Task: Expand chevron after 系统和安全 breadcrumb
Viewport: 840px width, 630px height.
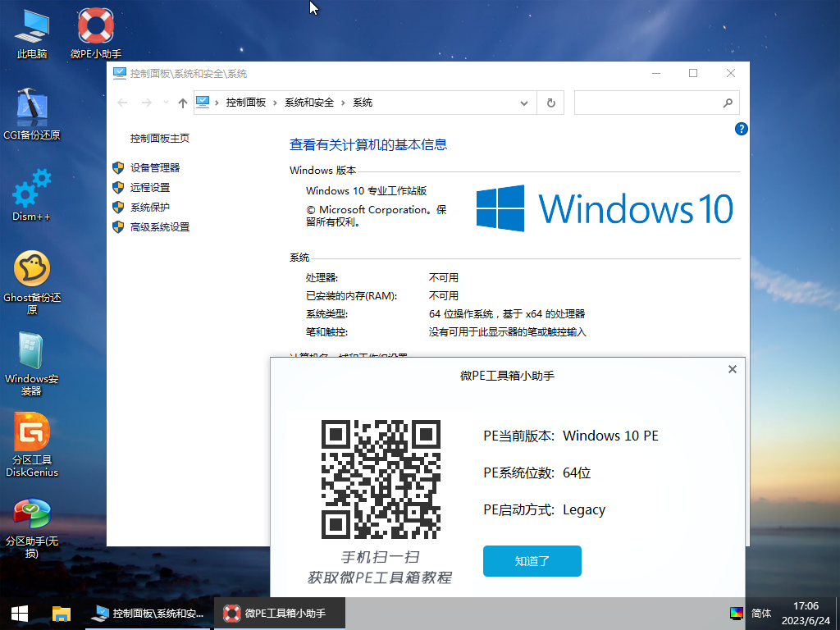Action: click(x=344, y=103)
